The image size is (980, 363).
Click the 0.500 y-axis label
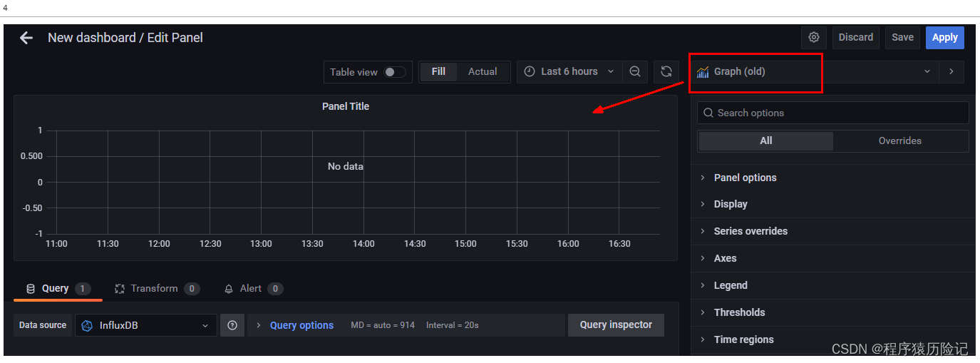31,156
